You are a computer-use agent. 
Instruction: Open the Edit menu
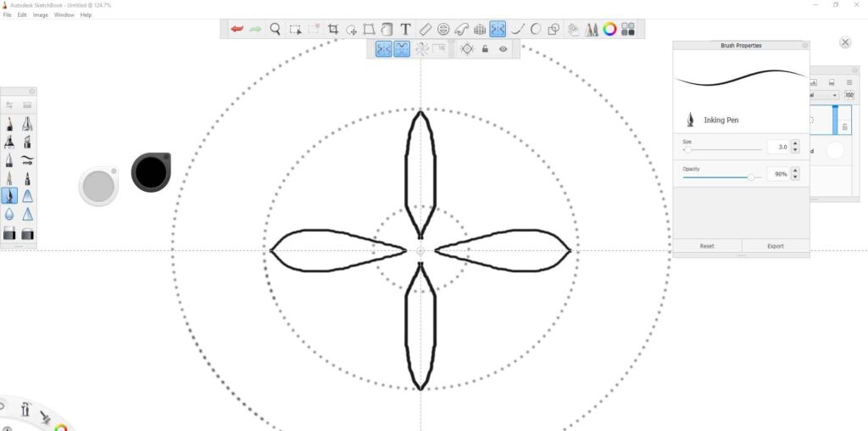pos(22,15)
